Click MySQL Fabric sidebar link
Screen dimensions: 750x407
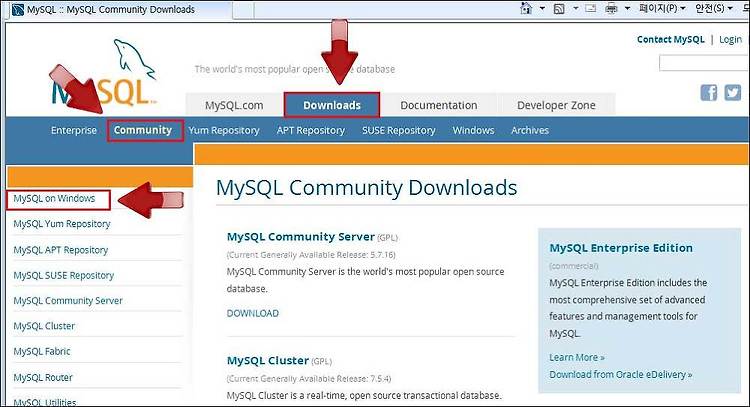pyautogui.click(x=42, y=352)
